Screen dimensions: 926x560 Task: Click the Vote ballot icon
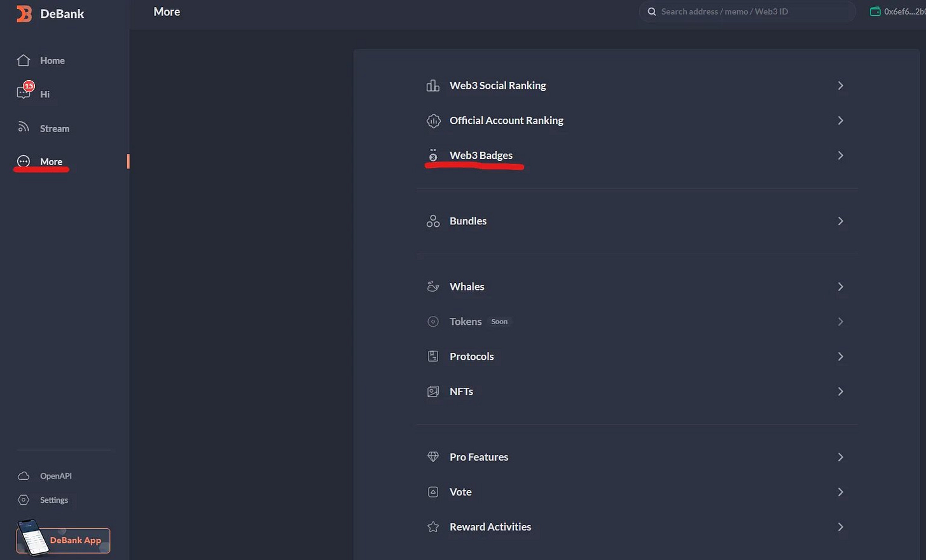click(x=433, y=492)
